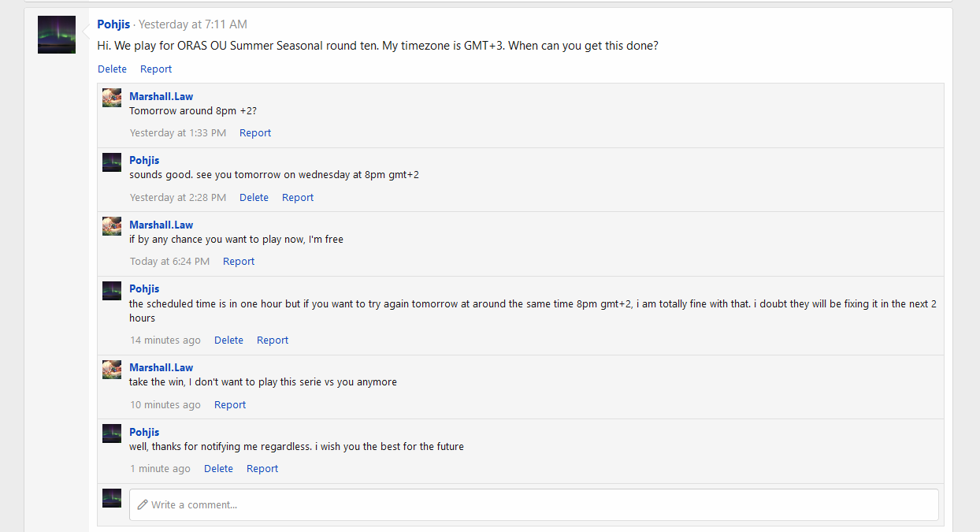Click pencil icon in comment field
980x532 pixels.
(143, 504)
